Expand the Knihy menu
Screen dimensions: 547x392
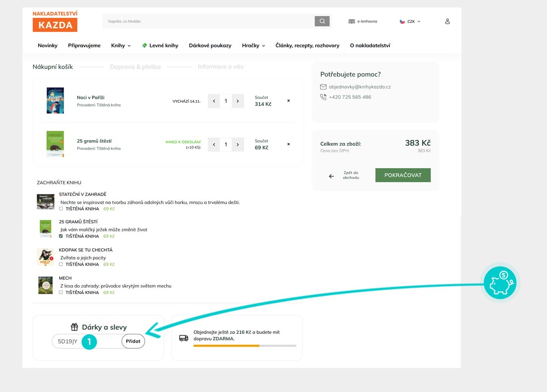click(x=121, y=45)
